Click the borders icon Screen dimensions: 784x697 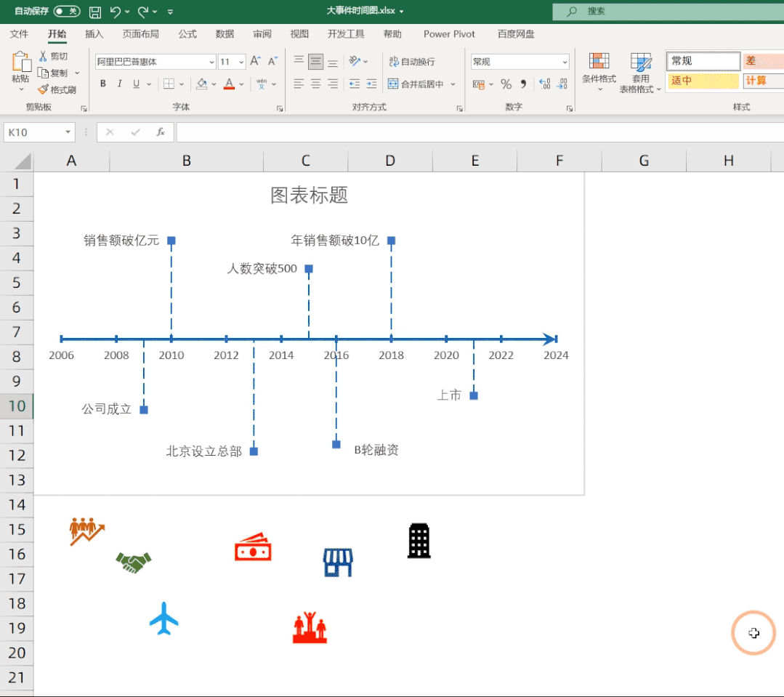pos(169,84)
